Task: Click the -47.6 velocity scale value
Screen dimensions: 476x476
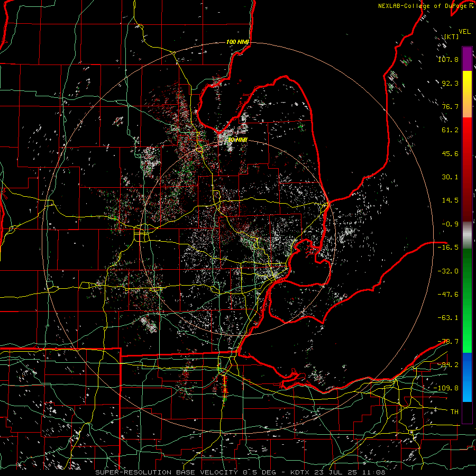Action: click(448, 295)
